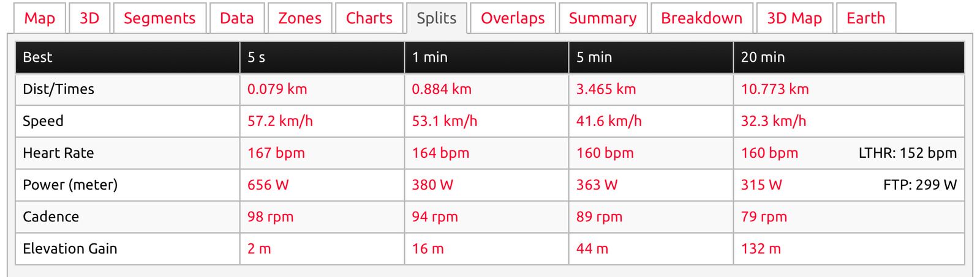Image resolution: width=980 pixels, height=277 pixels.
Task: Select the Splits tab
Action: tap(436, 18)
